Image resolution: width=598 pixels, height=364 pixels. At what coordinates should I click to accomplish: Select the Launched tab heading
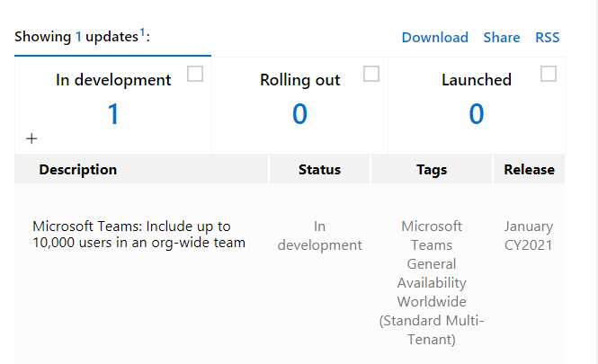(477, 80)
